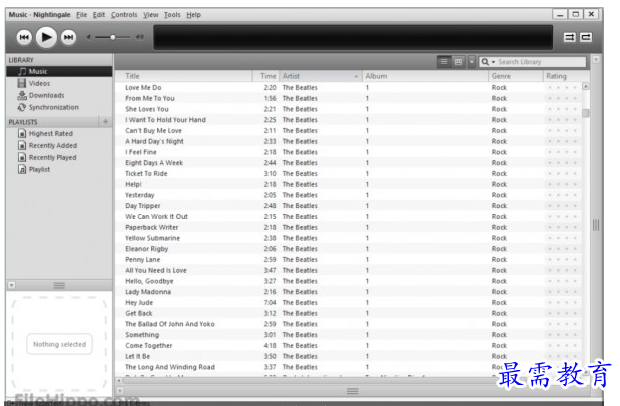Image resolution: width=620 pixels, height=406 pixels.
Task: Switch to filter pane view
Action: click(458, 62)
